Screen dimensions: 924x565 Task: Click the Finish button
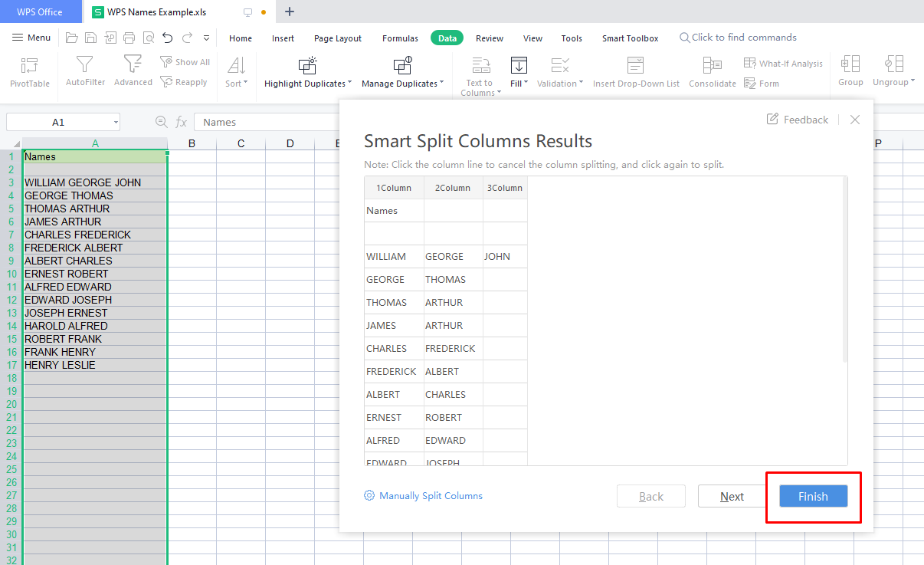click(x=812, y=496)
